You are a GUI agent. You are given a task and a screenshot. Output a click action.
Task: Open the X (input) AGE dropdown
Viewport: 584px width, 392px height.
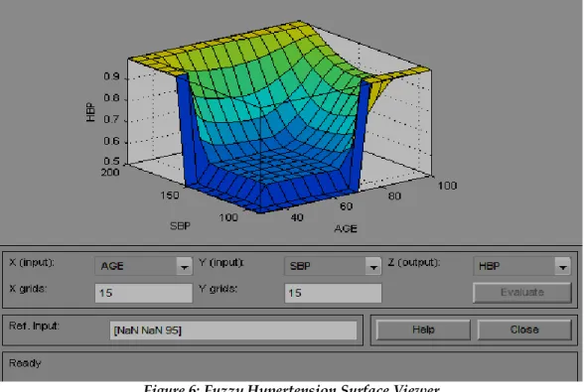point(144,266)
